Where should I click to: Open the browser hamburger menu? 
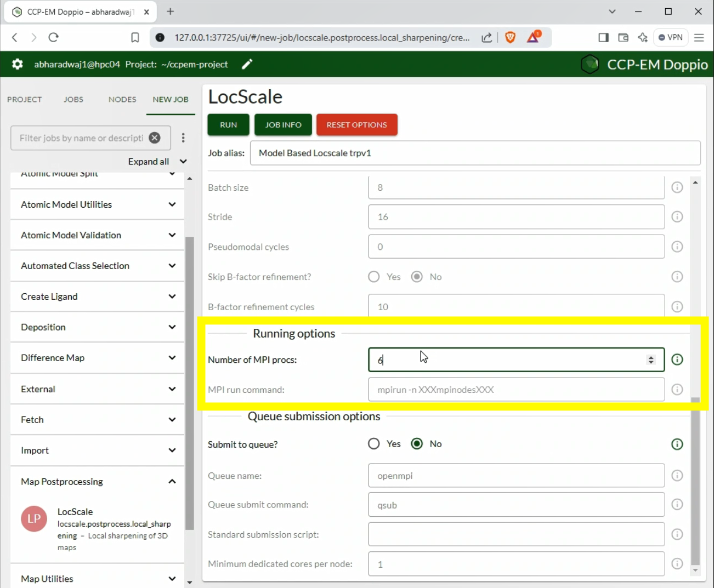(699, 37)
